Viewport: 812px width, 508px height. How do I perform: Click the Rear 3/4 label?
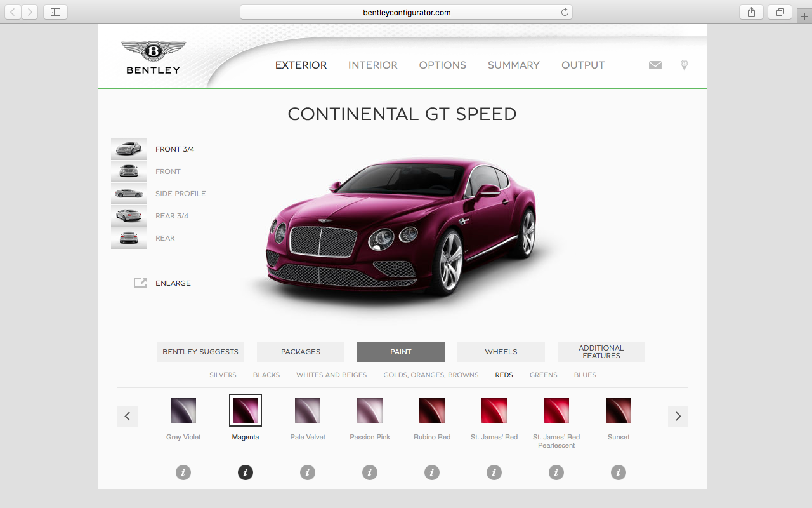click(172, 216)
